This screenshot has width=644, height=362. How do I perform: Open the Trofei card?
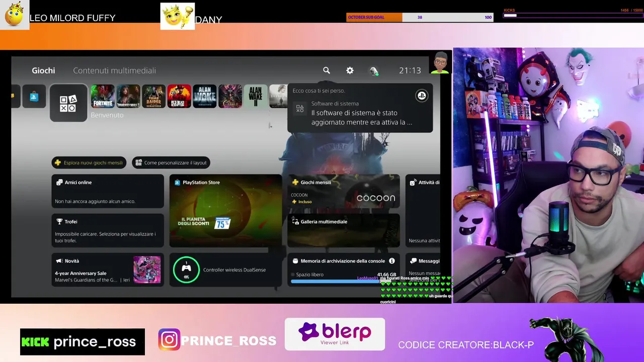[108, 230]
